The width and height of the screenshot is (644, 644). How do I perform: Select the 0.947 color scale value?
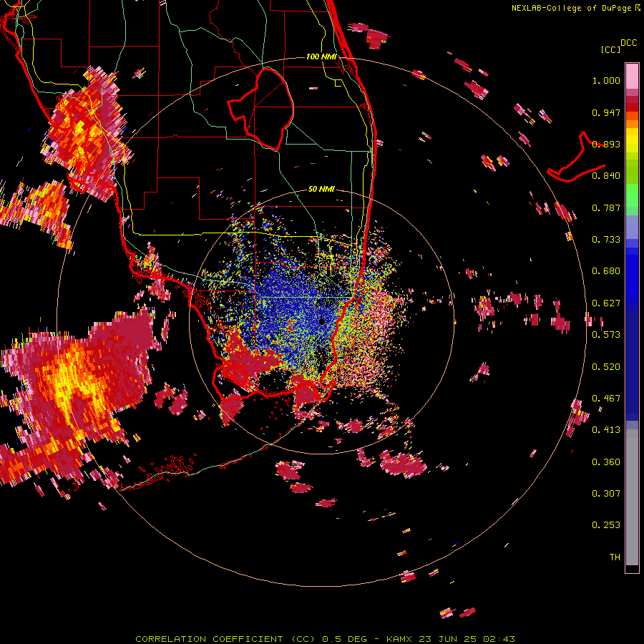tap(606, 112)
